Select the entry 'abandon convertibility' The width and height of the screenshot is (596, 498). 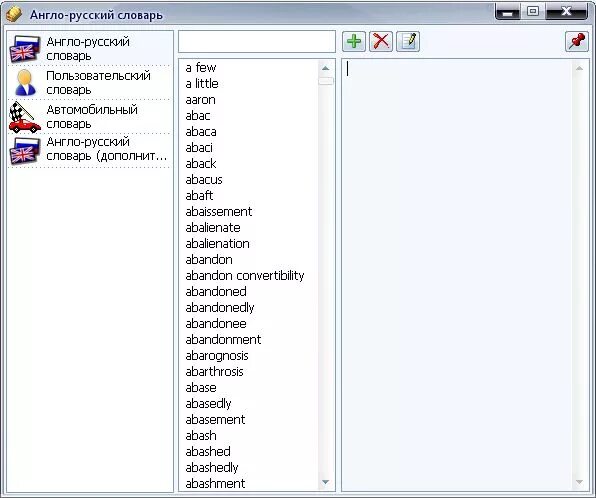(x=245, y=275)
